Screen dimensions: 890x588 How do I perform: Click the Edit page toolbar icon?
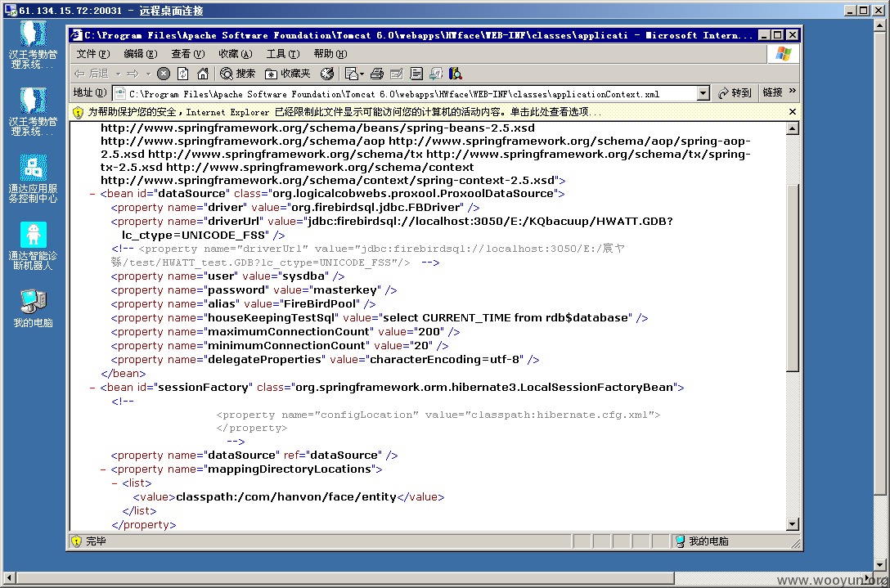pyautogui.click(x=397, y=74)
